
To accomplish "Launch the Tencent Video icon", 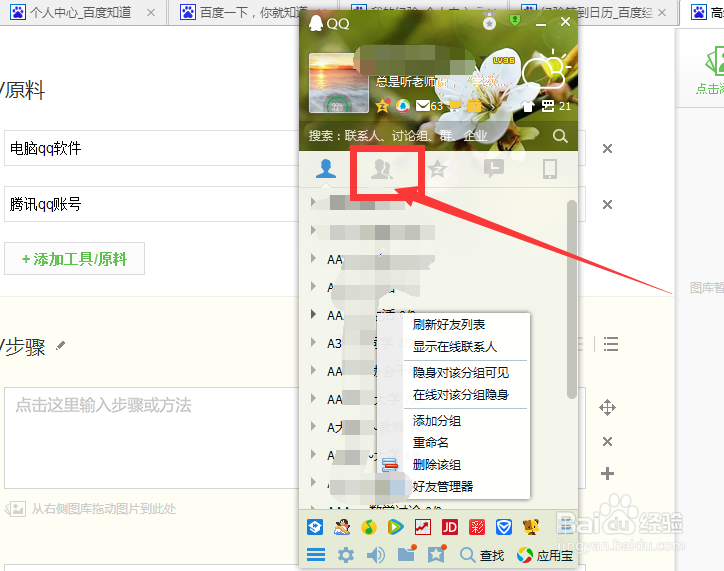I will point(395,527).
